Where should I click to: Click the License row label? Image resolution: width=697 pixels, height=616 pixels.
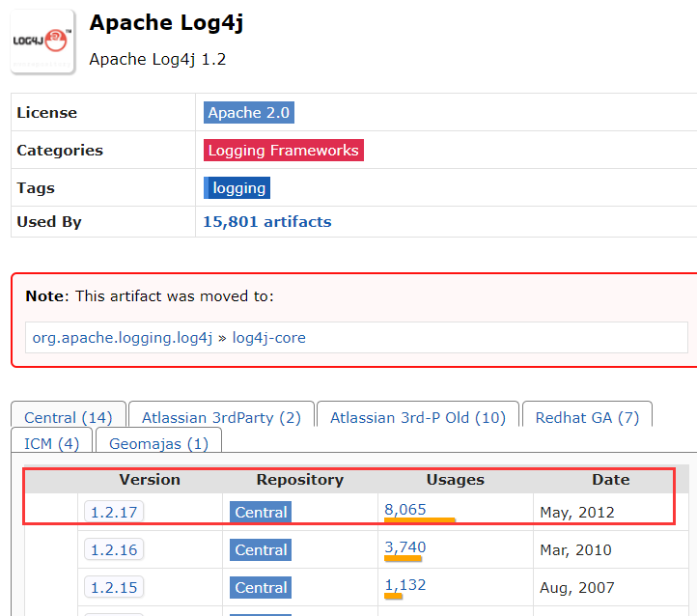coord(46,112)
